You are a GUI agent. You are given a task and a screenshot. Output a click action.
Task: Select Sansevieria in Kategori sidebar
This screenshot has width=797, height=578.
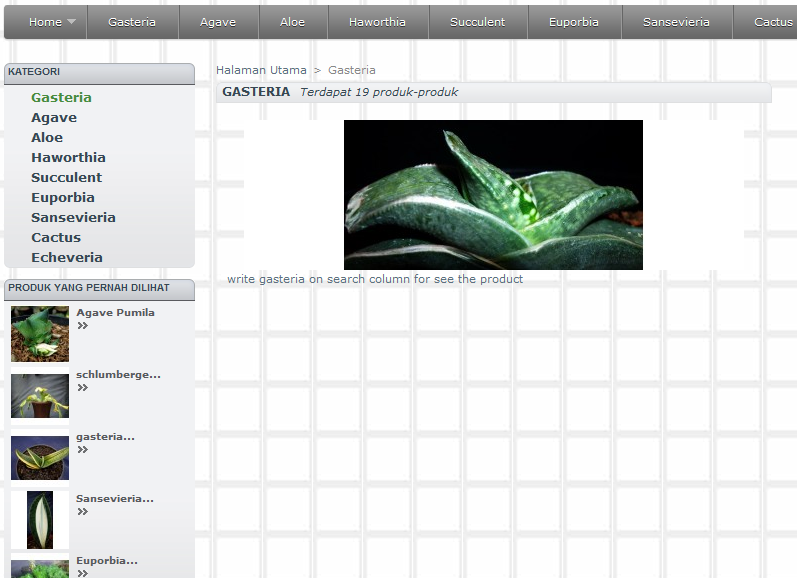point(73,217)
